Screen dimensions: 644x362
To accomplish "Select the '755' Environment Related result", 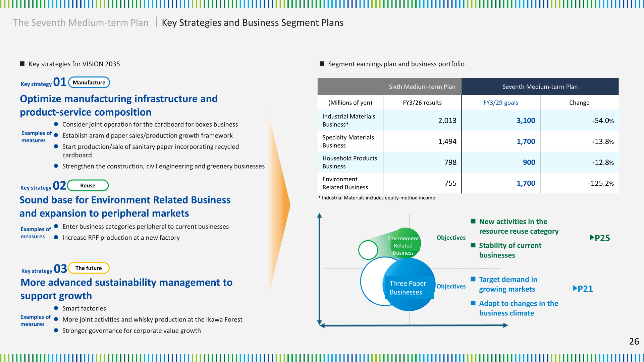I will tap(450, 183).
